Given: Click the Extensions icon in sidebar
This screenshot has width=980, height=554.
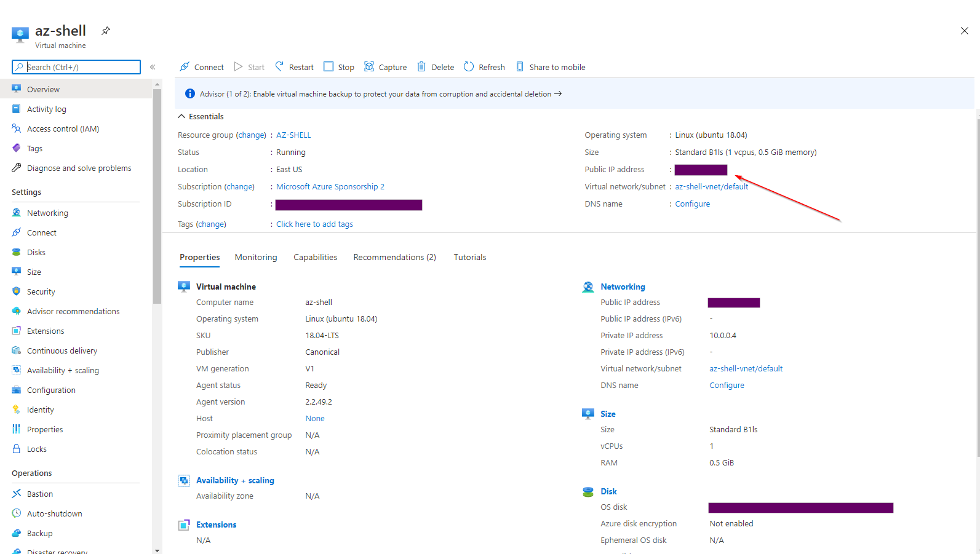Looking at the screenshot, I should tap(17, 331).
